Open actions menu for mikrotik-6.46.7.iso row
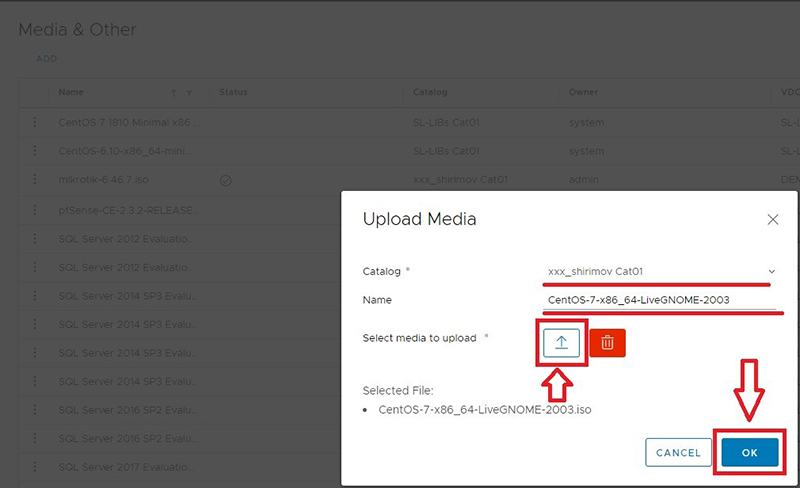Image resolution: width=800 pixels, height=488 pixels. [x=35, y=179]
